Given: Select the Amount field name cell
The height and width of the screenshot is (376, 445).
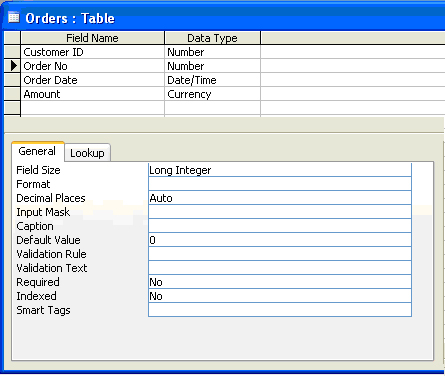Looking at the screenshot, I should 93,94.
